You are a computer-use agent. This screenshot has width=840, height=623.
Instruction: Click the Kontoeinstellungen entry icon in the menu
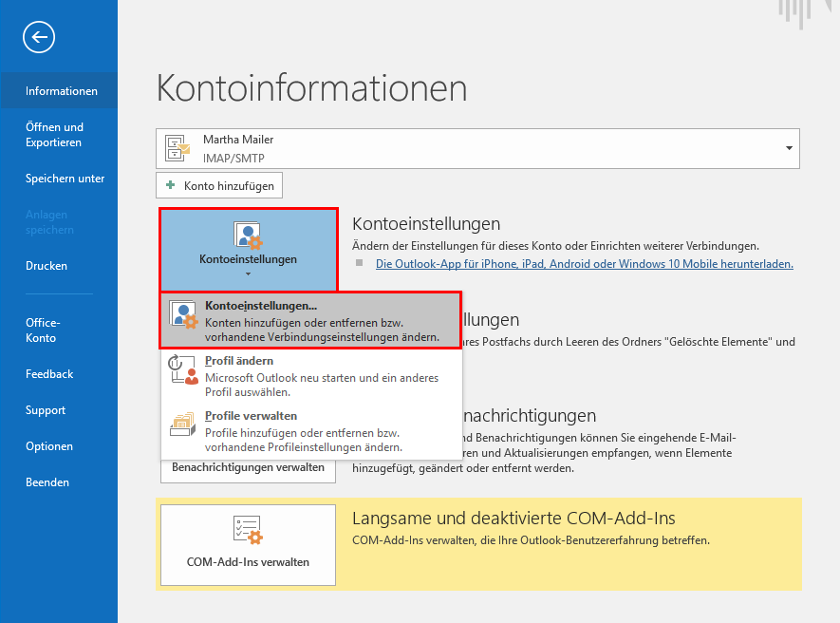181,314
